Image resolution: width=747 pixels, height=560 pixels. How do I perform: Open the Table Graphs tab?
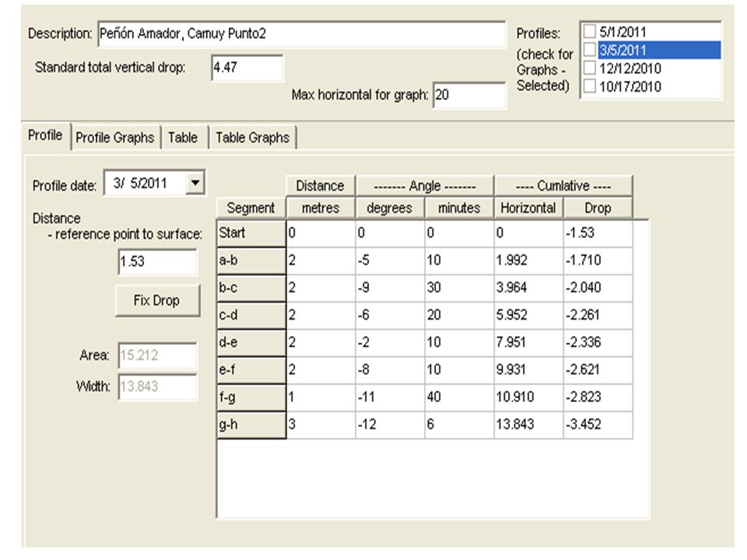coord(252,138)
